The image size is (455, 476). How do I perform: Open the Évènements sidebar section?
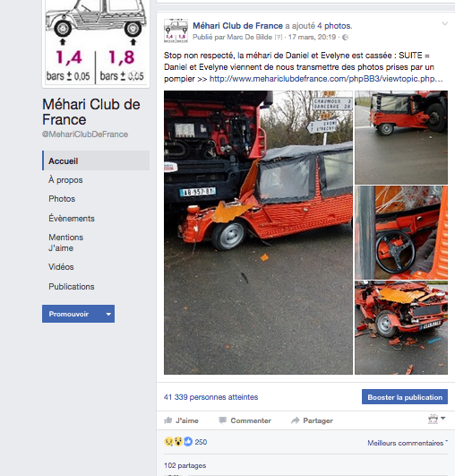click(72, 218)
